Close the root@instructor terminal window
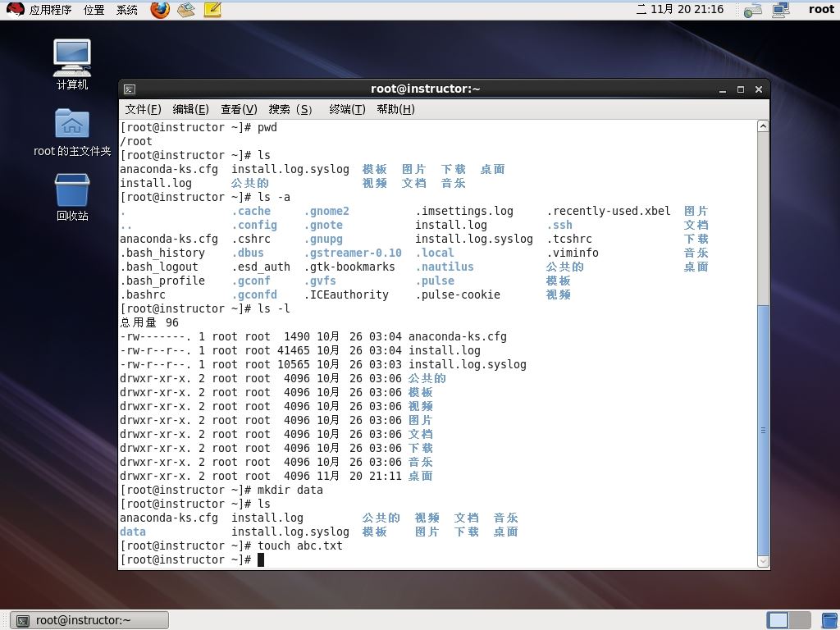The height and width of the screenshot is (630, 840). point(759,89)
